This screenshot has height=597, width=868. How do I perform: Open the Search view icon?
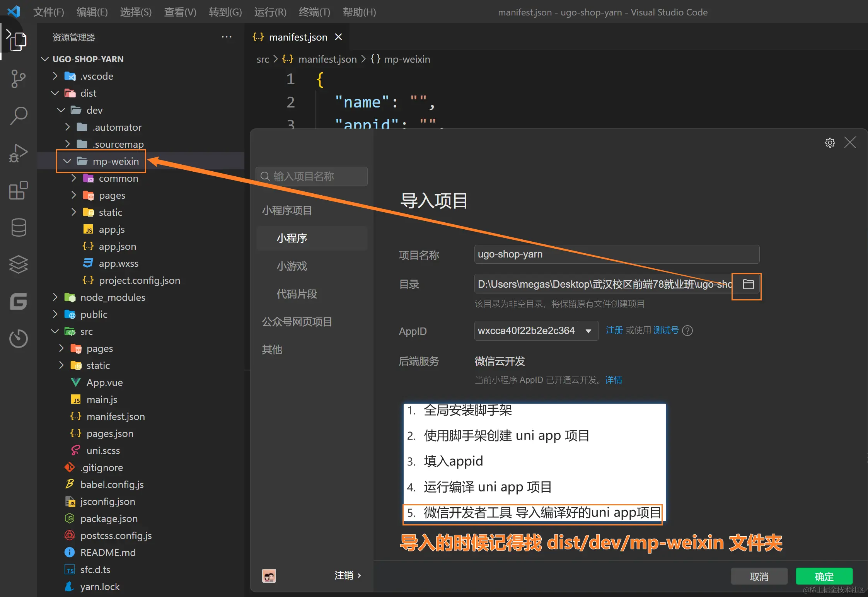(x=18, y=116)
